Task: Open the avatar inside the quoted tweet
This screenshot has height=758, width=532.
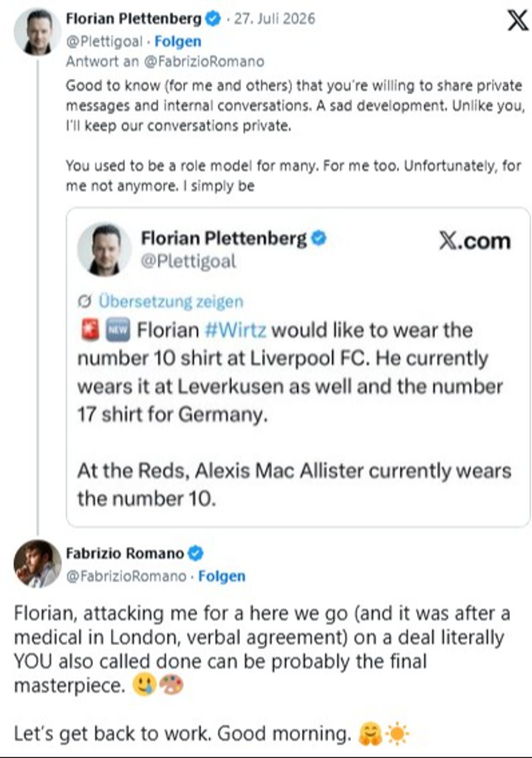Action: 105,249
